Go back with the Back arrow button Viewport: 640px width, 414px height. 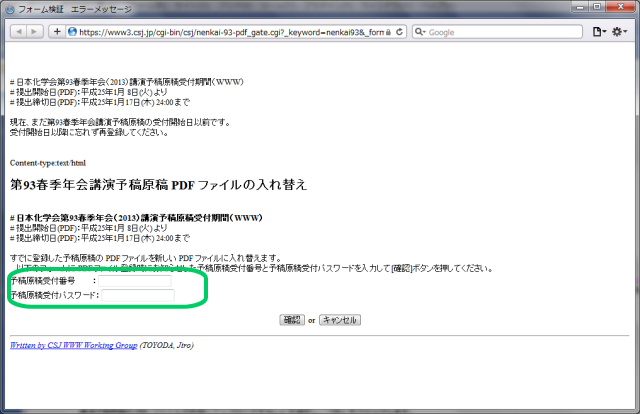(18, 31)
